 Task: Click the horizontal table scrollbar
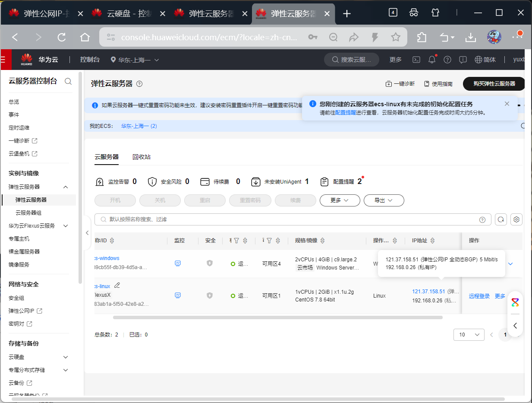tap(278, 317)
